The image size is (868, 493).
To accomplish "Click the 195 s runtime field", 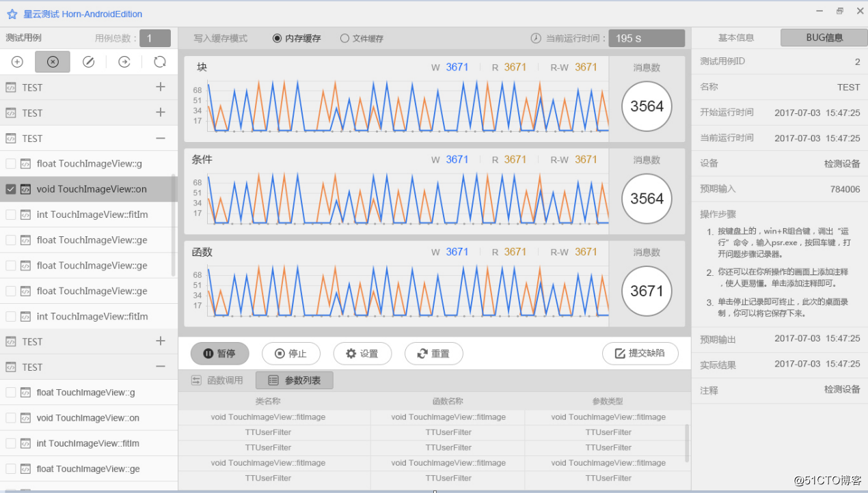I will [647, 38].
